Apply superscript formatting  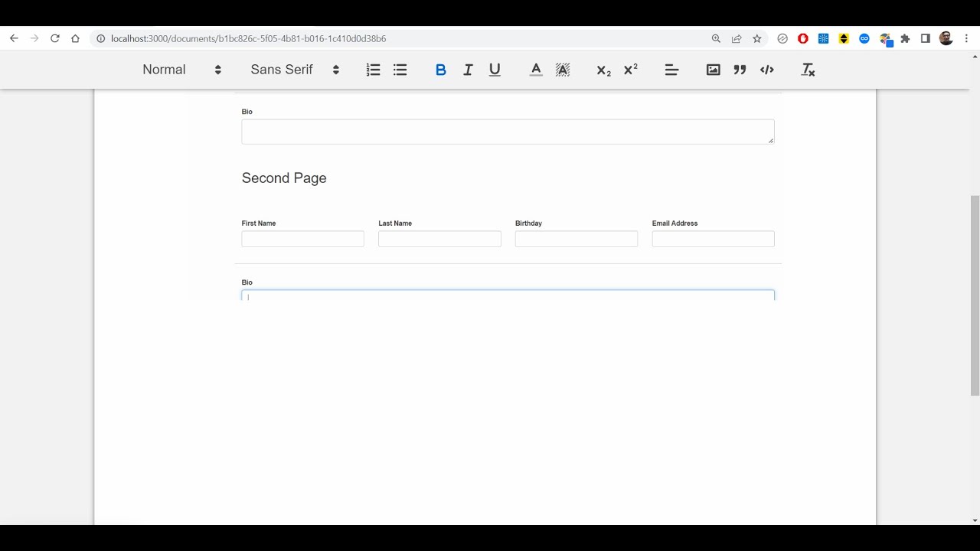tap(631, 70)
